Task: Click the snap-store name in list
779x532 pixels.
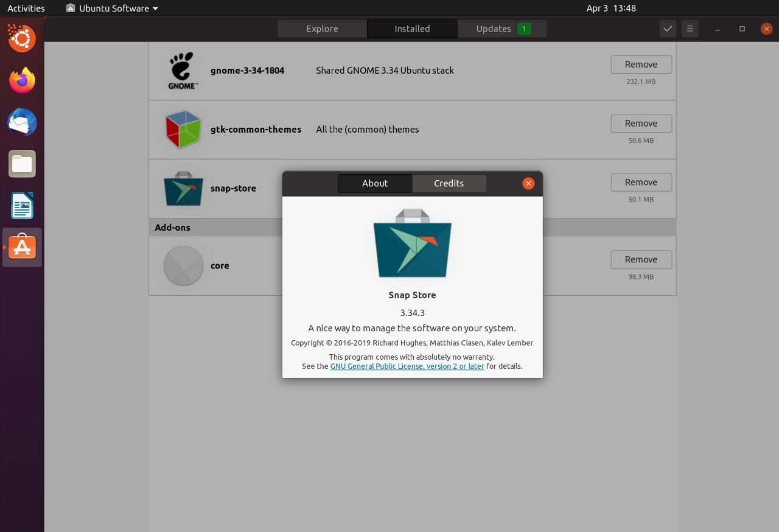Action: tap(233, 189)
